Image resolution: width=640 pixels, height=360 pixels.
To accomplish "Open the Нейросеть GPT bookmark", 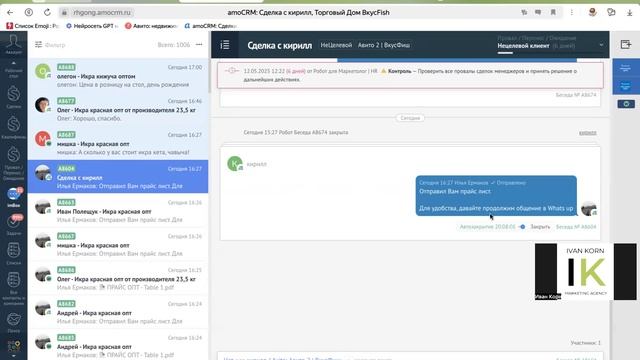I will 92,26.
